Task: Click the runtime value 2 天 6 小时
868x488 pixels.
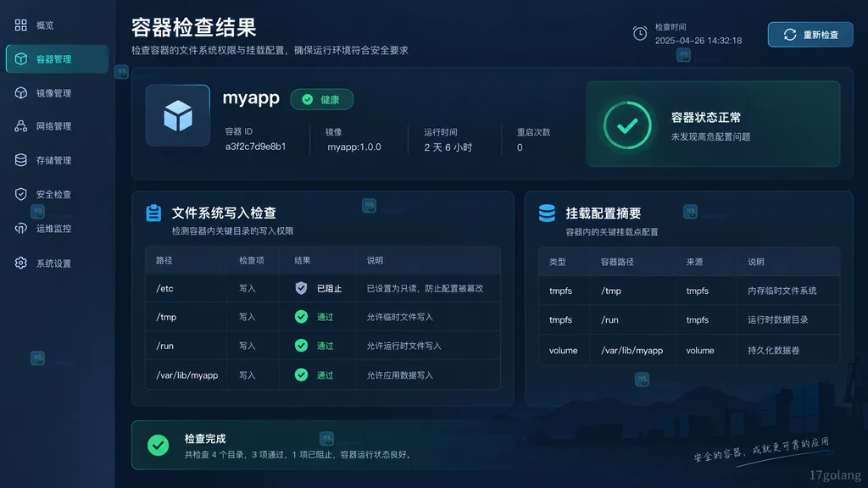Action: [x=448, y=147]
